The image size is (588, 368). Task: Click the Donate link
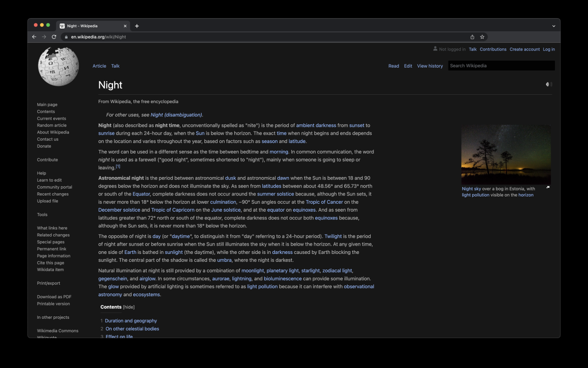pyautogui.click(x=44, y=146)
